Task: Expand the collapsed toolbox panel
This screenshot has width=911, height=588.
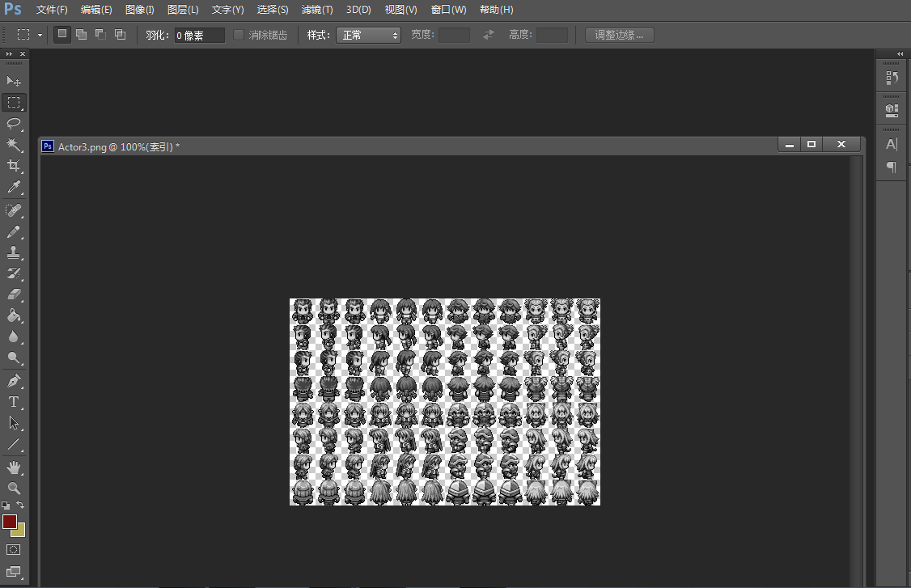Action: 9,54
